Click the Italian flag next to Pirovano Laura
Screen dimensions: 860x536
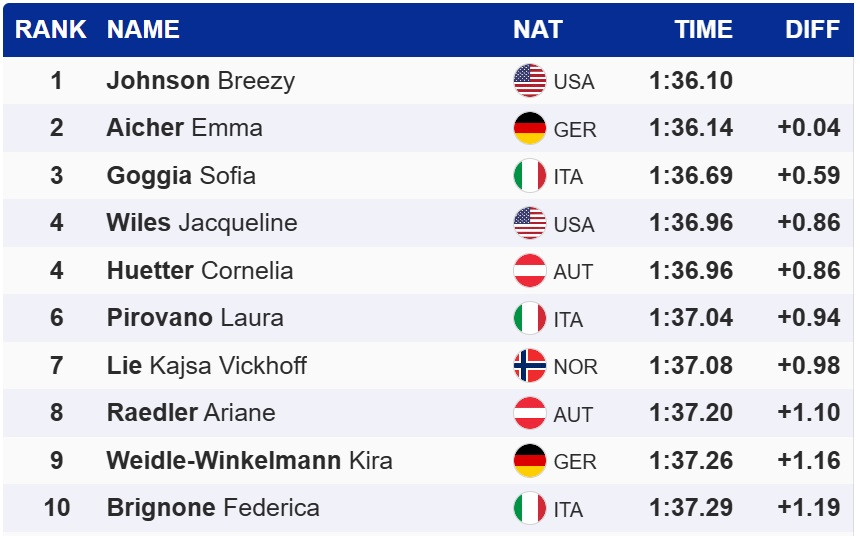point(529,318)
